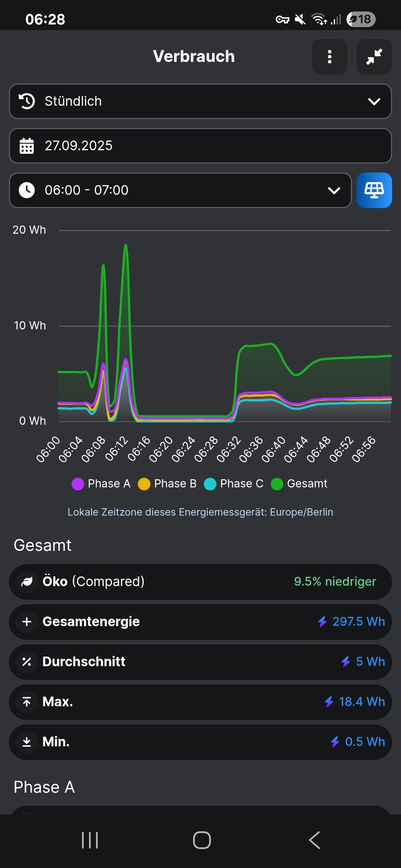Tap the Min. 0.5 Wh row

point(200,742)
